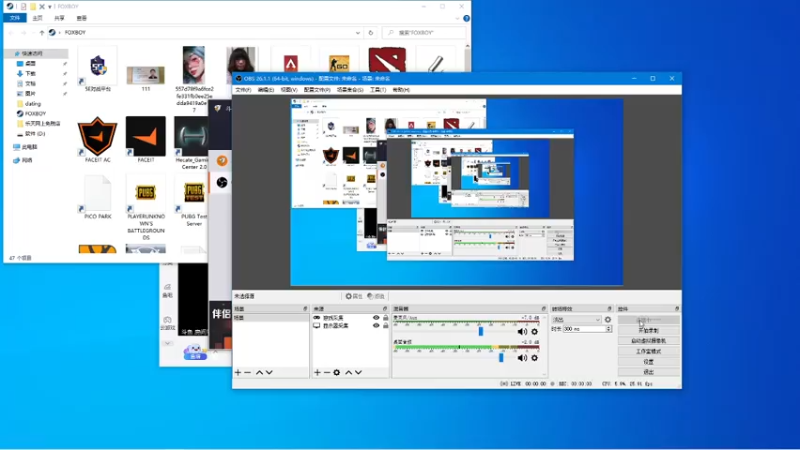Open the OBS 视图(V) menu

click(288, 90)
